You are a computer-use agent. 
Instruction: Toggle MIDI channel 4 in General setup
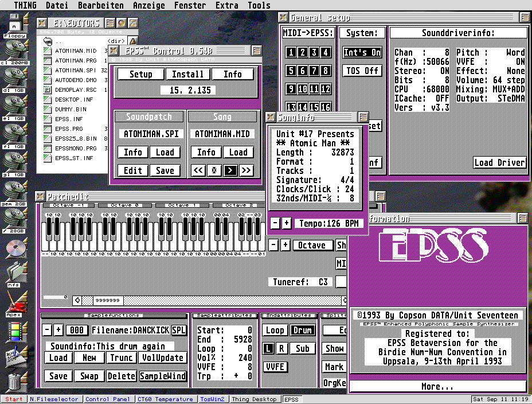pyautogui.click(x=326, y=52)
